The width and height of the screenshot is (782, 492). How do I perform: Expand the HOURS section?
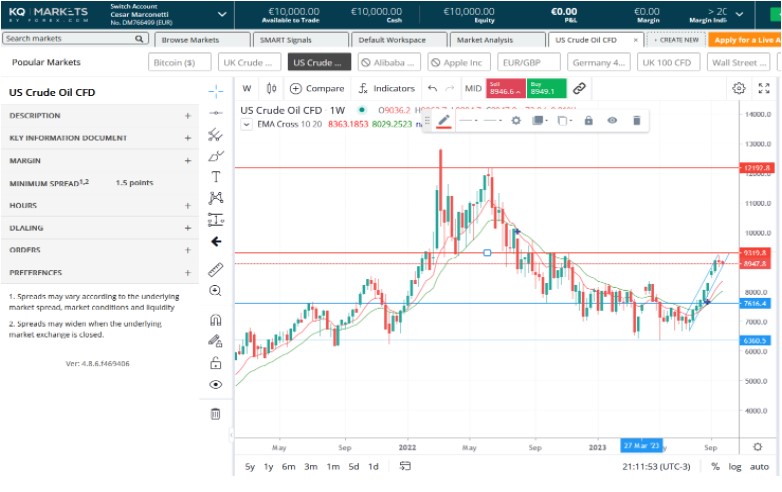pos(100,205)
